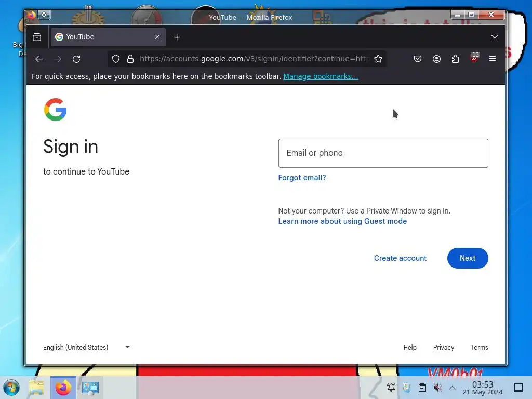The height and width of the screenshot is (399, 532).
Task: Expand the list all tabs chevron
Action: [495, 37]
